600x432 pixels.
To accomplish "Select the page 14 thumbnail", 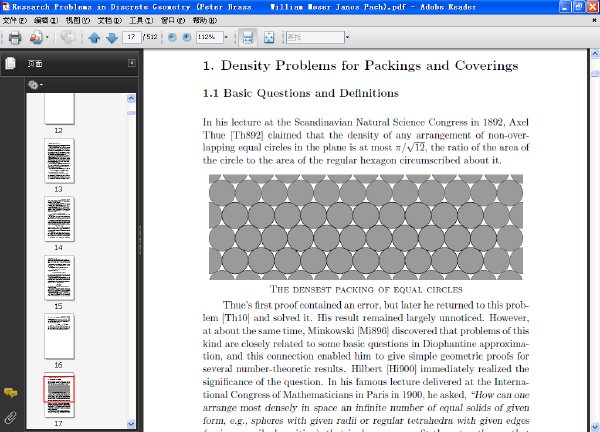I will point(59,219).
